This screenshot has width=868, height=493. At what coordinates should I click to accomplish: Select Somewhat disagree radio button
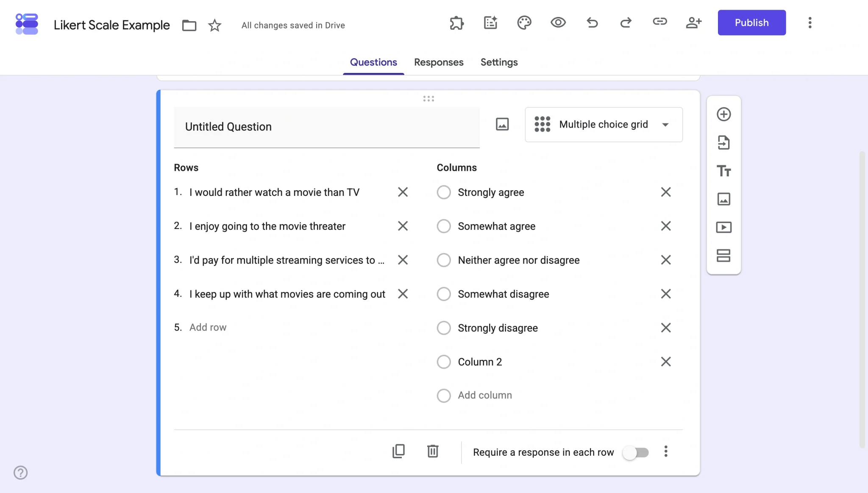444,294
